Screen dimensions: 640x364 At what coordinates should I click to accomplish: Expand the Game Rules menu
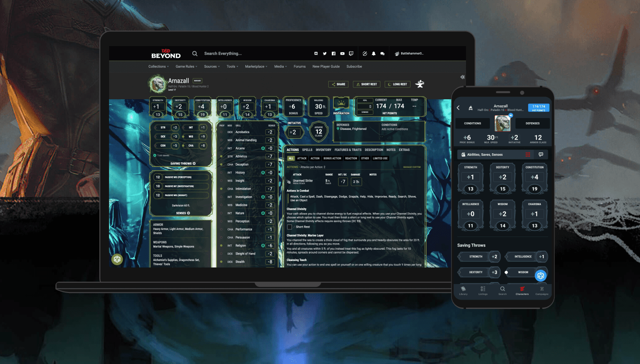pos(187,66)
